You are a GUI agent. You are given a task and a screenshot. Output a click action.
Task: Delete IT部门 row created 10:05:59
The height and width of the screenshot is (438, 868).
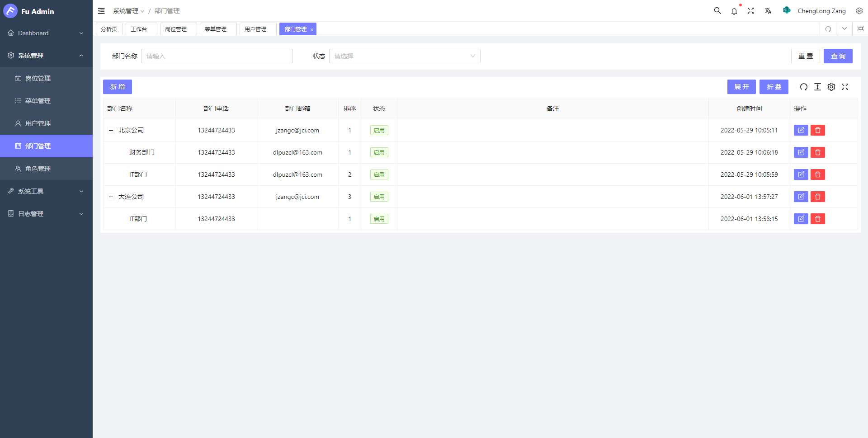(818, 174)
